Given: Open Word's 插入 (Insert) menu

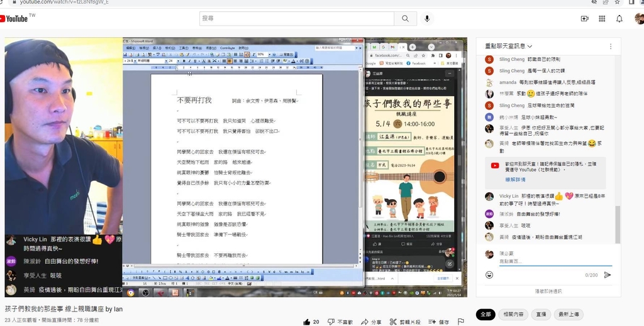Looking at the screenshot, I should click(x=157, y=48).
